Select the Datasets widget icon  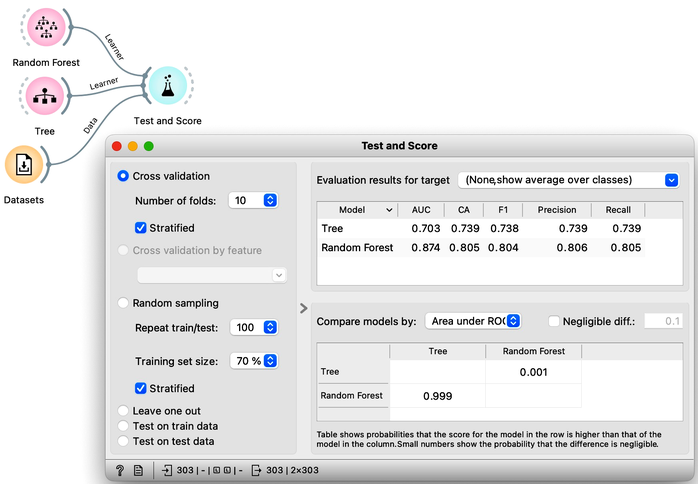24,165
